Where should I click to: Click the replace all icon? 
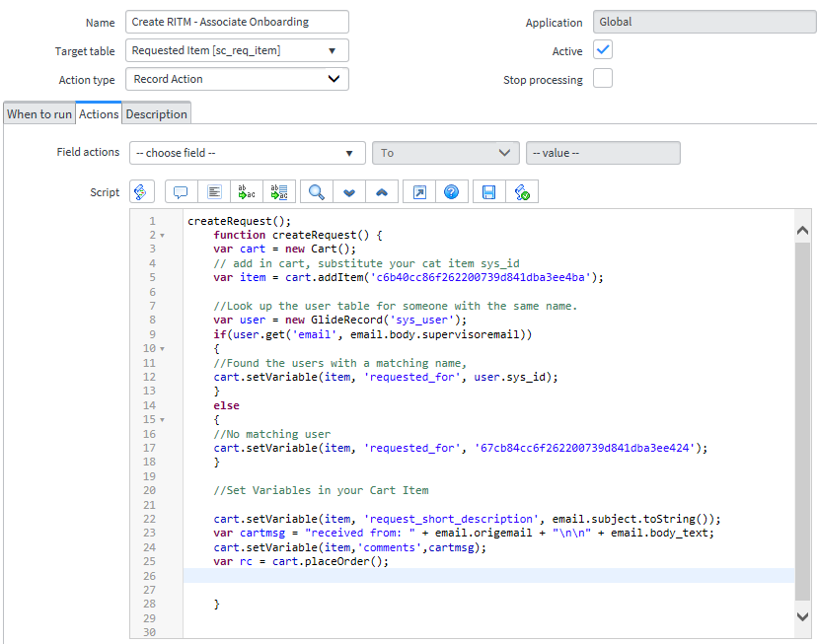click(x=280, y=192)
